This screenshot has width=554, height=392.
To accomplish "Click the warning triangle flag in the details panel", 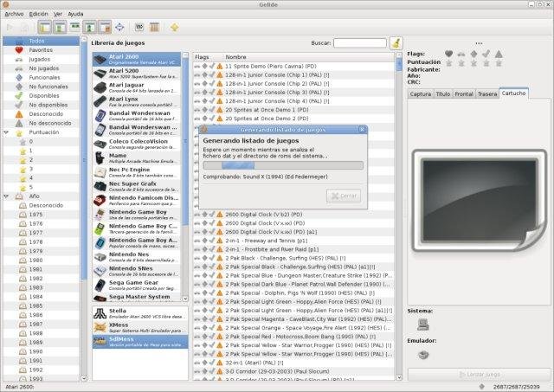I will click(x=499, y=54).
